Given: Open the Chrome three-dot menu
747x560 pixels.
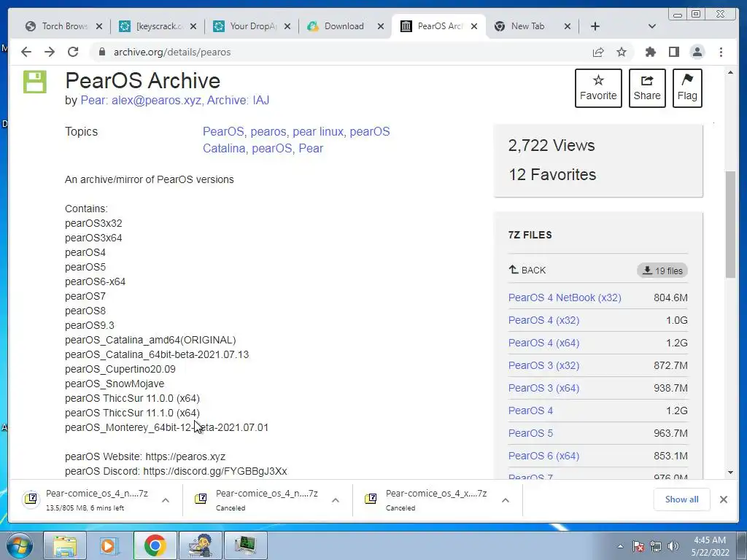Looking at the screenshot, I should click(x=721, y=52).
